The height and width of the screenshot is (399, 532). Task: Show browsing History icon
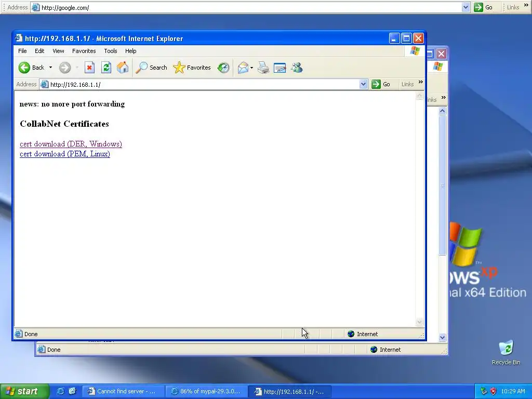(x=223, y=68)
